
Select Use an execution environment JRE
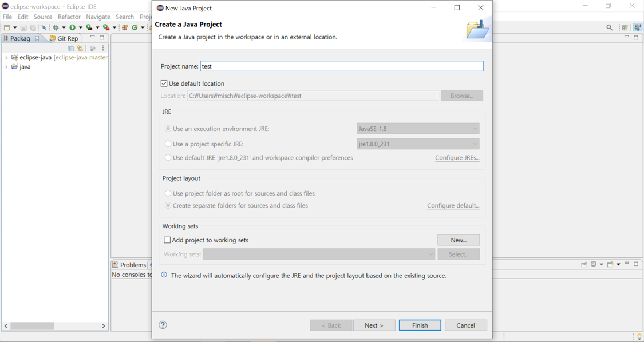pos(168,129)
